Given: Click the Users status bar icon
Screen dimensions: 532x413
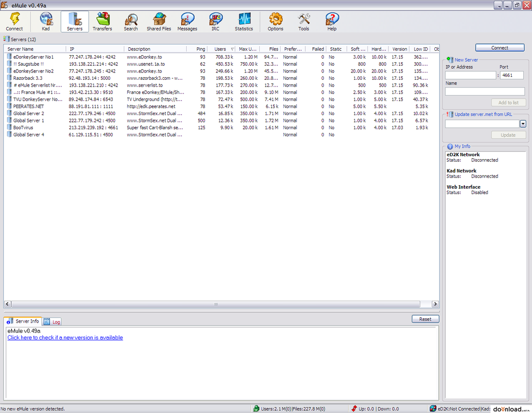Looking at the screenshot, I should [x=256, y=409].
